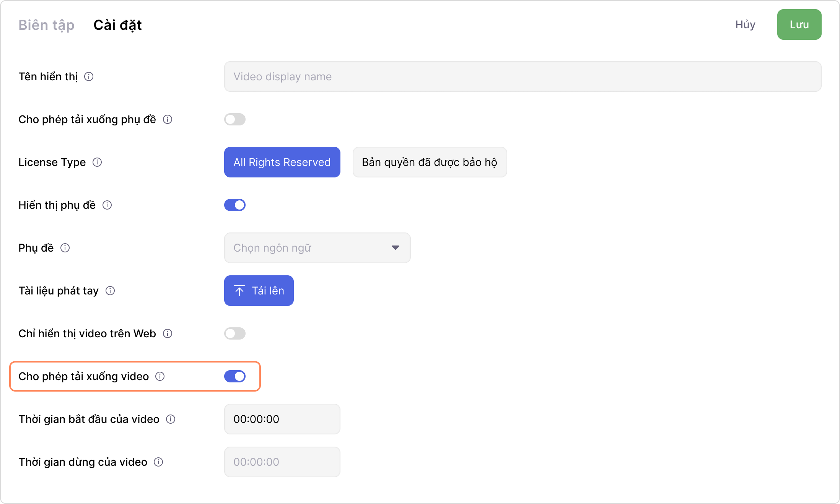Click the Hủy button
840x504 pixels.
(745, 24)
